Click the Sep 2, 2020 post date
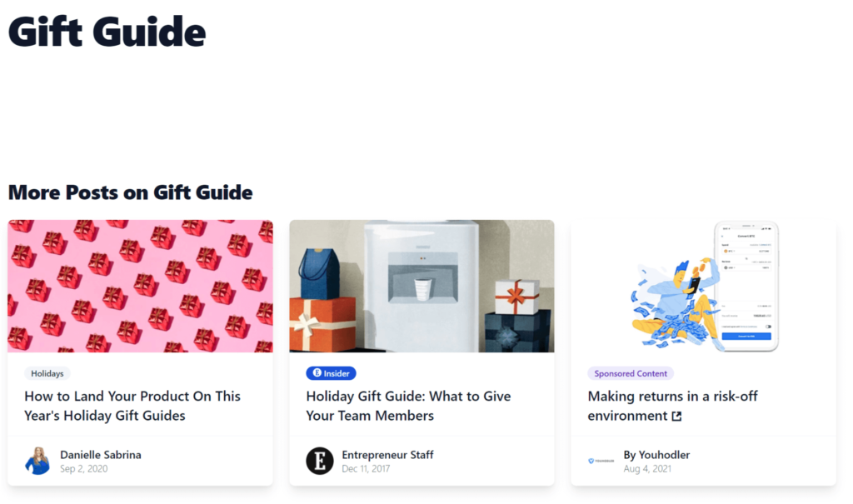This screenshot has width=853, height=504. tap(84, 469)
